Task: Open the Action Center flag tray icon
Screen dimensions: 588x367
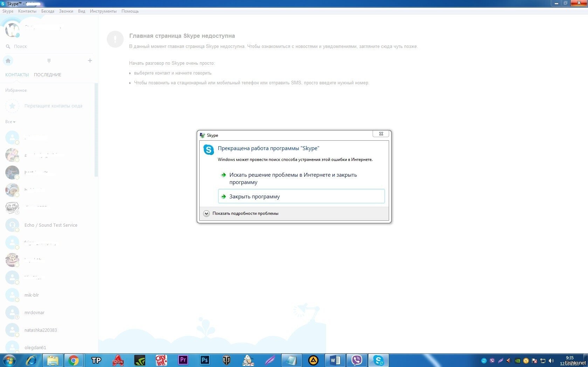Action: [x=534, y=360]
